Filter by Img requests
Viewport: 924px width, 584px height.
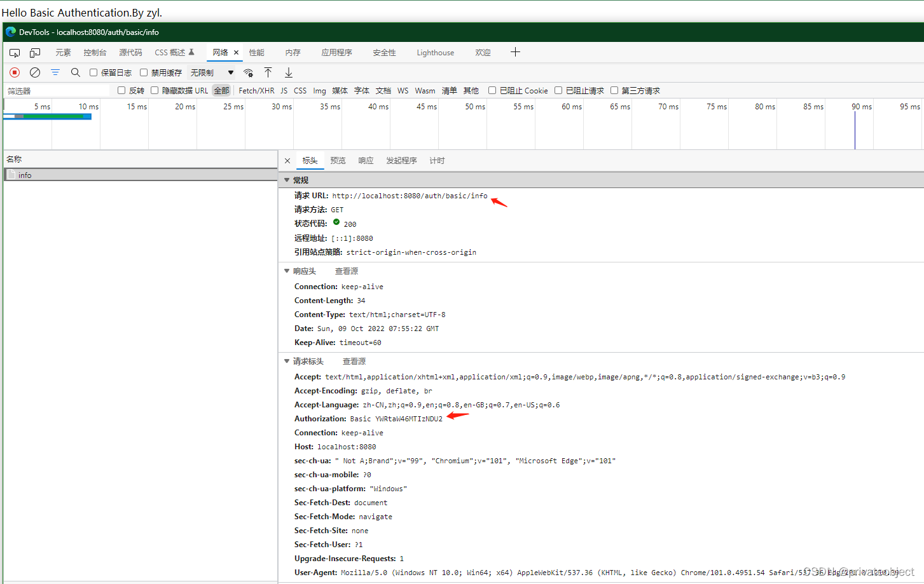[x=319, y=91]
